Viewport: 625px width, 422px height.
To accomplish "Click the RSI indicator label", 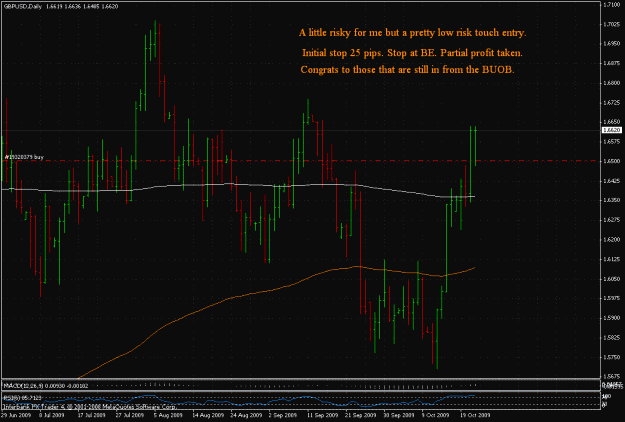I will [23, 397].
